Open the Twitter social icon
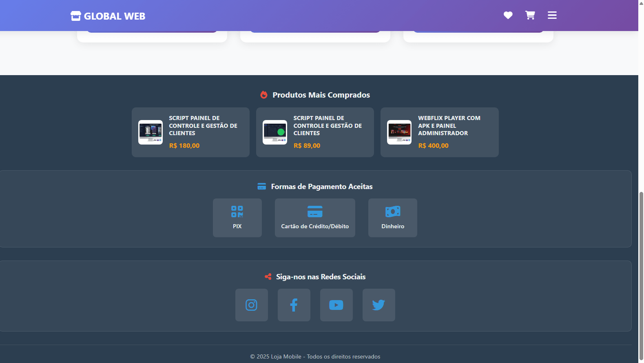644x363 pixels. (x=378, y=305)
